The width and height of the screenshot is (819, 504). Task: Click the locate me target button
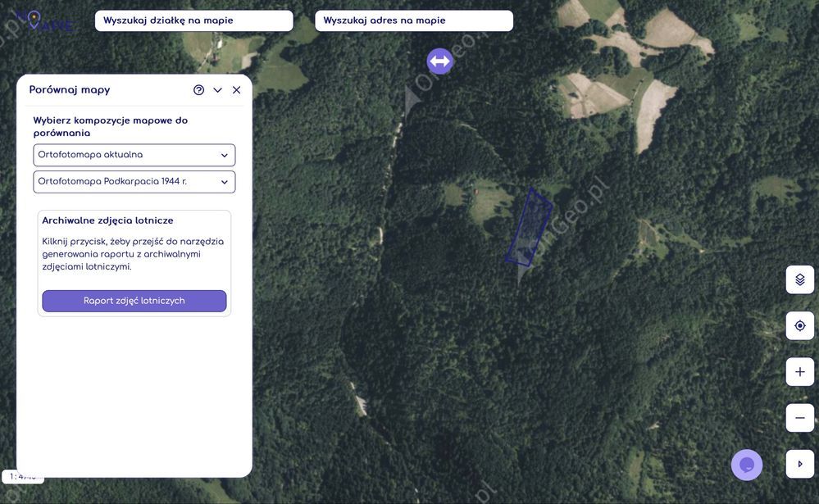799,326
